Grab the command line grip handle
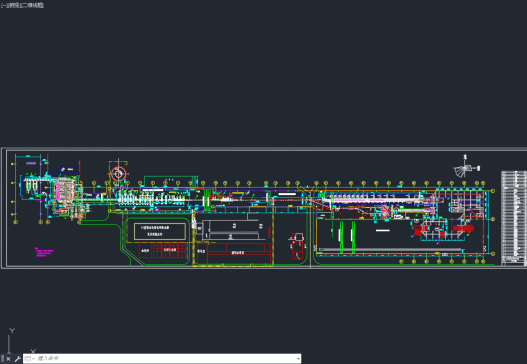 tap(3, 359)
